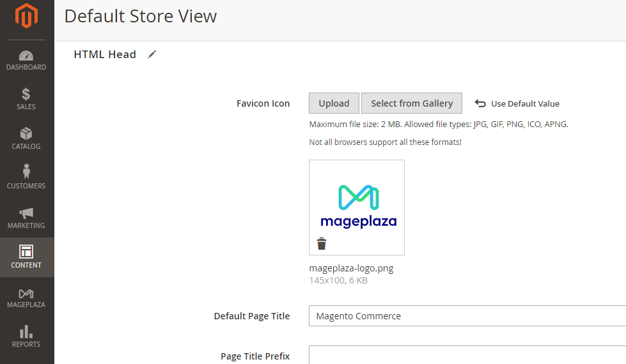Click the 145x100, 6 KB file info
This screenshot has height=364, width=626.
tap(338, 280)
